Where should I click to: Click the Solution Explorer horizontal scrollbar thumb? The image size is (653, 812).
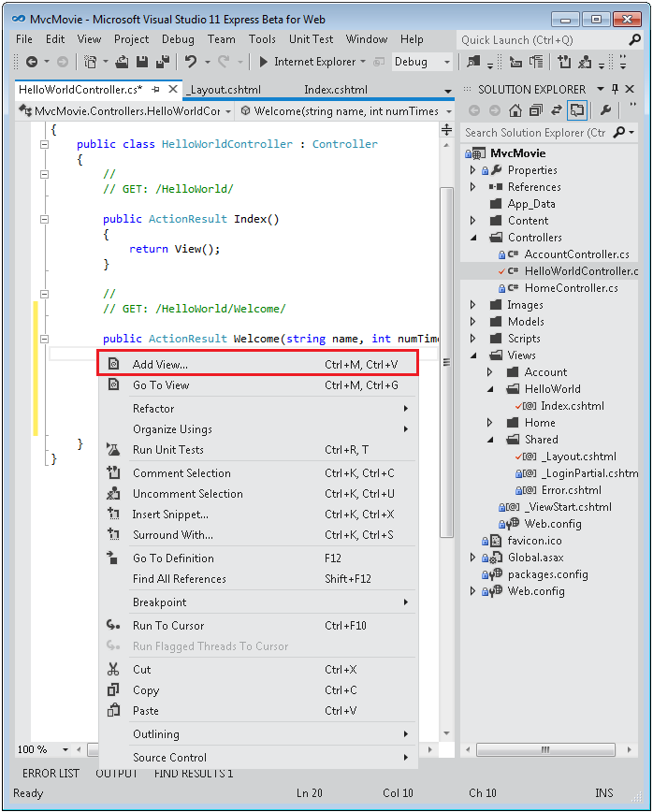click(x=545, y=749)
